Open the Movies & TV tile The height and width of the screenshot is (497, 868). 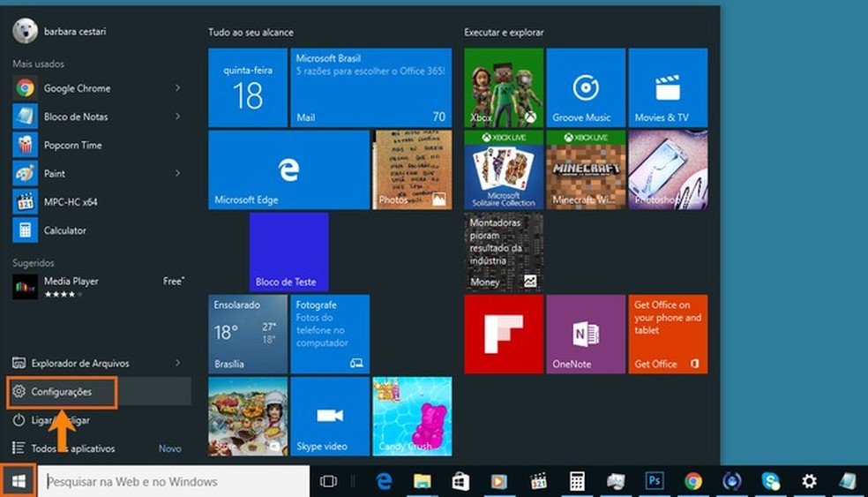coord(668,87)
